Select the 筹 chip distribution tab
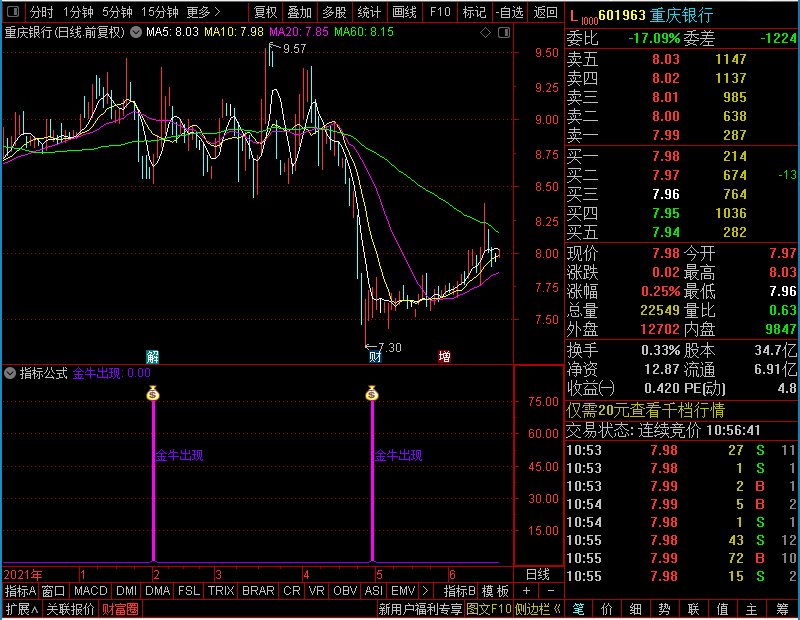 click(x=782, y=609)
